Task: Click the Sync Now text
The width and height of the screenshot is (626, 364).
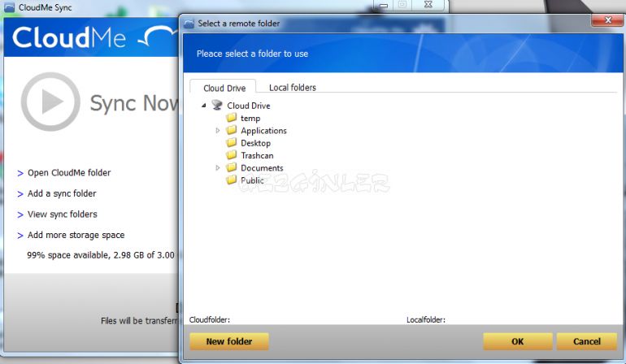Action: coord(134,103)
